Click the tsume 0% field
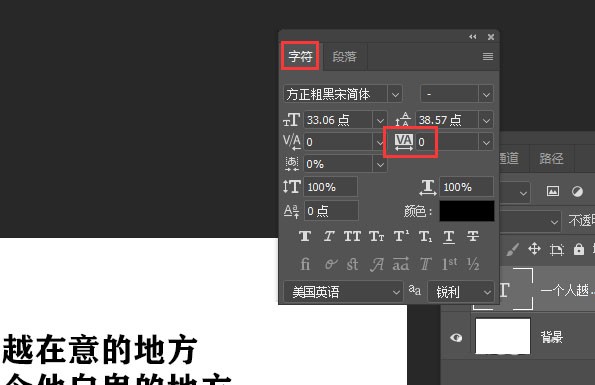Screen dimensions: 595x385 click(338, 164)
